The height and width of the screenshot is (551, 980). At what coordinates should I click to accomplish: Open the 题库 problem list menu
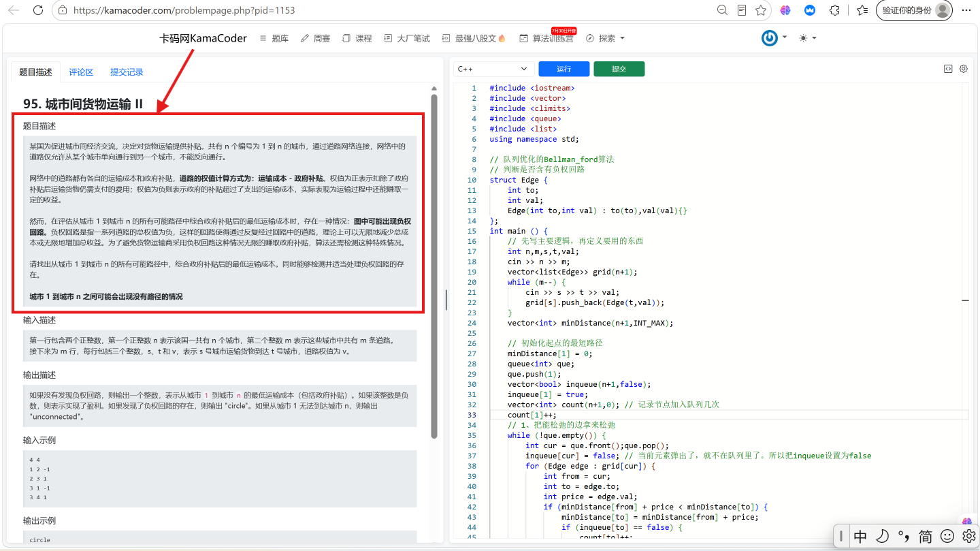(274, 38)
